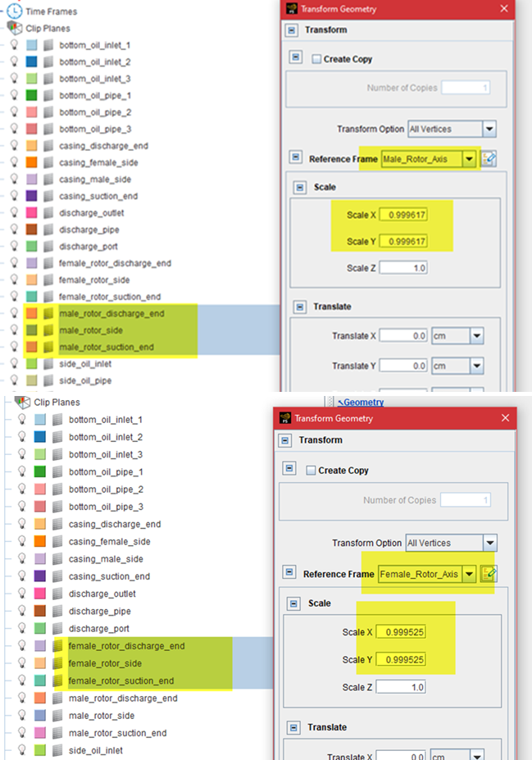The image size is (532, 760).
Task: Click color swatch of casing_suction_end in upper tree
Action: [31, 196]
